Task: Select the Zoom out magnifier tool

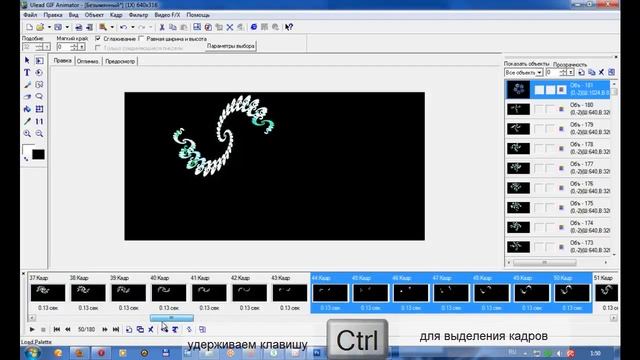Action: click(x=39, y=133)
